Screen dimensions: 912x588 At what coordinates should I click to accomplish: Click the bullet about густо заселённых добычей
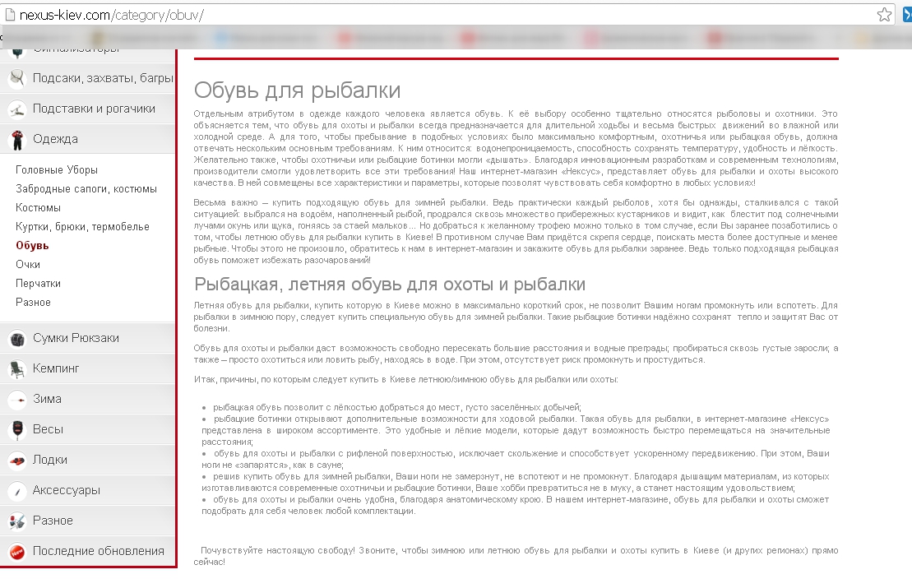396,408
